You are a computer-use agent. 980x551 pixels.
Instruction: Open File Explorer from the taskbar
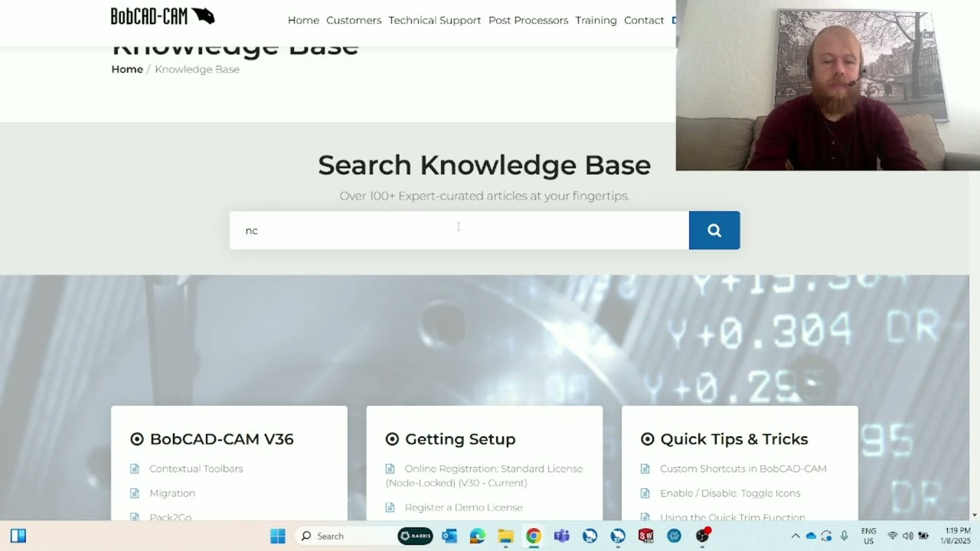pyautogui.click(x=505, y=536)
